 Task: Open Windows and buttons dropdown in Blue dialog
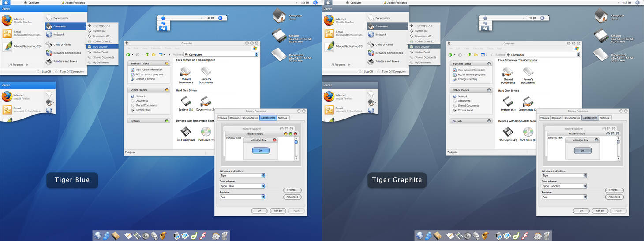click(263, 175)
